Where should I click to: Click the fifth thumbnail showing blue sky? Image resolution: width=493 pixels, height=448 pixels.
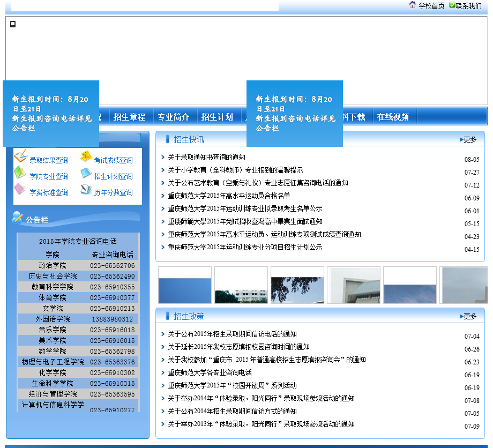410,285
